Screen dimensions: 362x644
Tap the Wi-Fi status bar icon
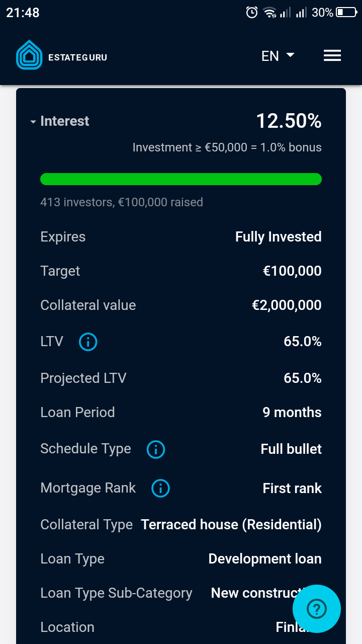270,13
